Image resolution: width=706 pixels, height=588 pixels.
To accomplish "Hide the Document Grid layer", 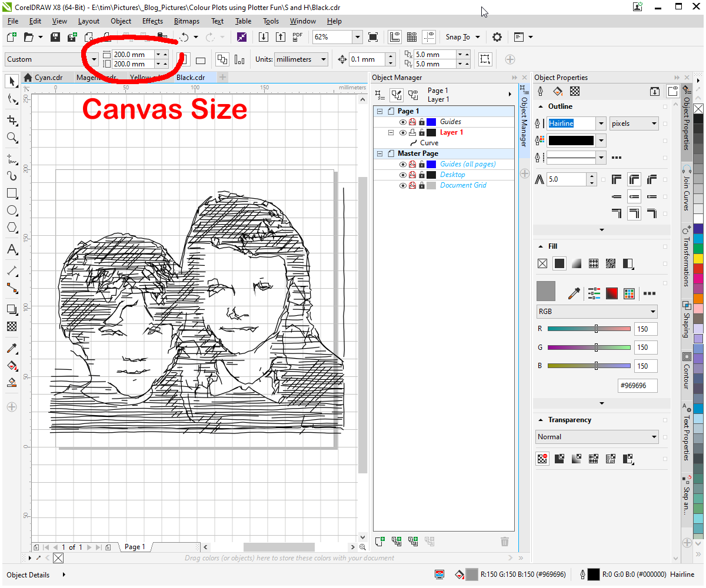I will pyautogui.click(x=403, y=185).
